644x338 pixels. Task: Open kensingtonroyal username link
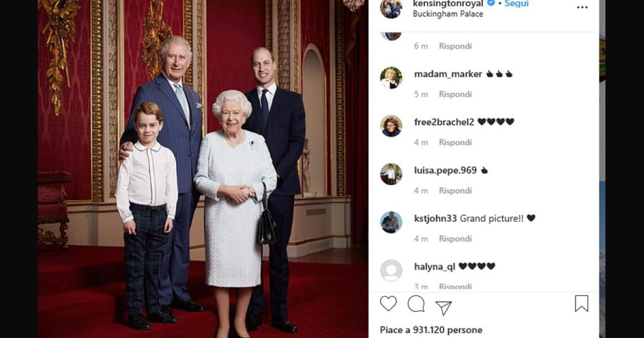(448, 4)
